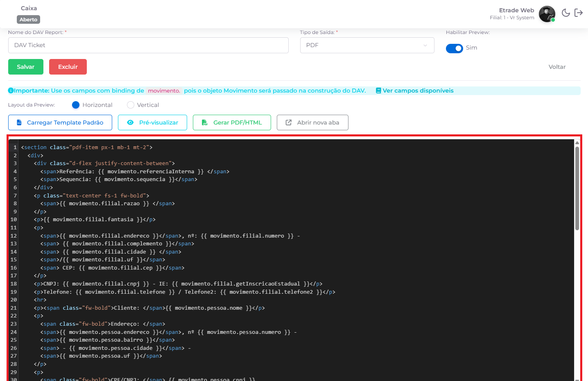Image resolution: width=588 pixels, height=381 pixels.
Task: Expand output type list via chevron arrow
Action: tap(425, 45)
